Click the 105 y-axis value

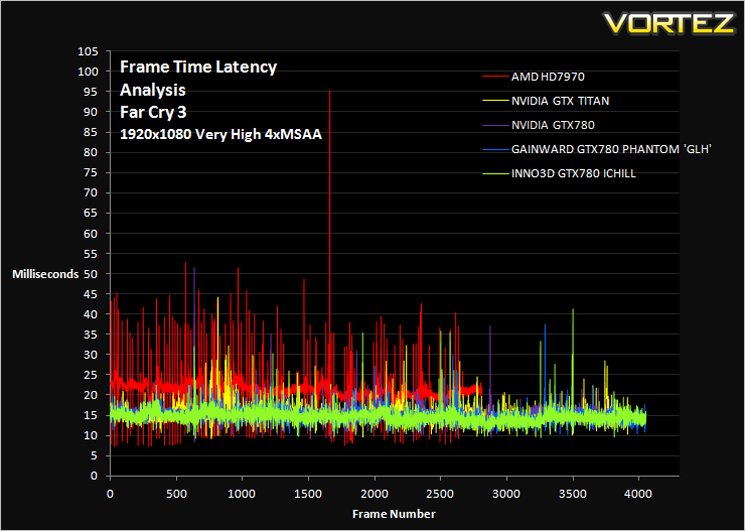point(87,51)
